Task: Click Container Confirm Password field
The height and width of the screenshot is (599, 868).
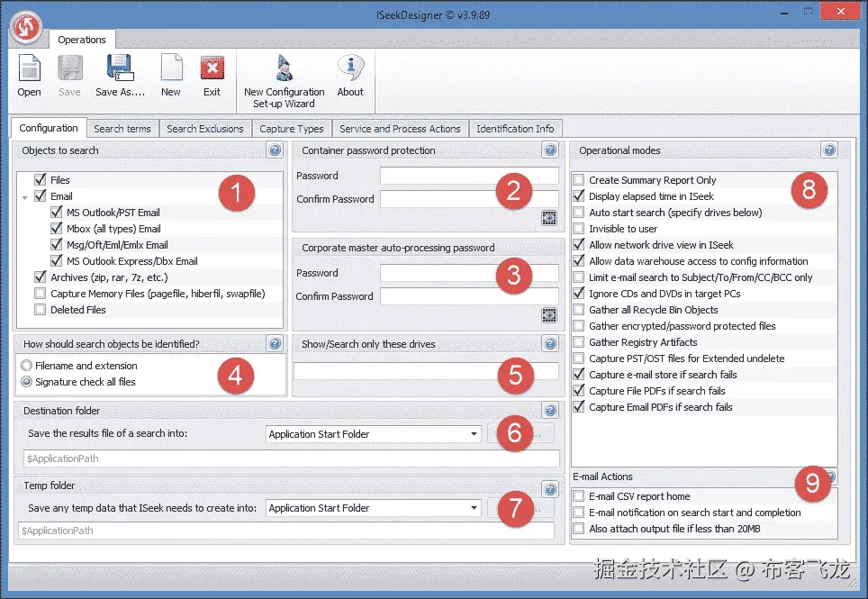Action: click(469, 199)
